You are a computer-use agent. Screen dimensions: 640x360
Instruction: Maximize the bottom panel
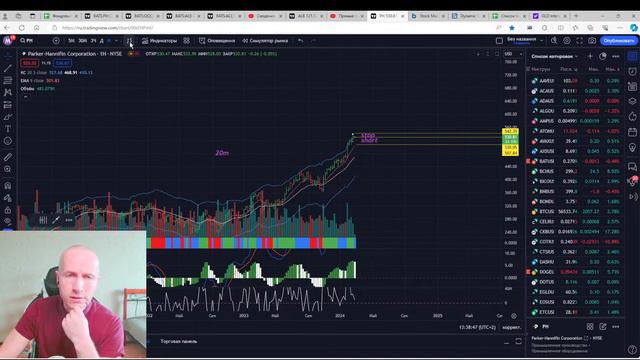(518, 341)
